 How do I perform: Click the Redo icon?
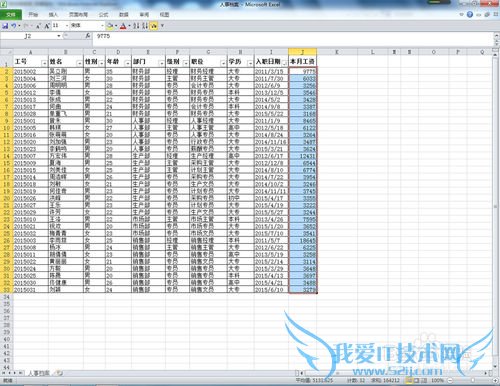pos(26,26)
